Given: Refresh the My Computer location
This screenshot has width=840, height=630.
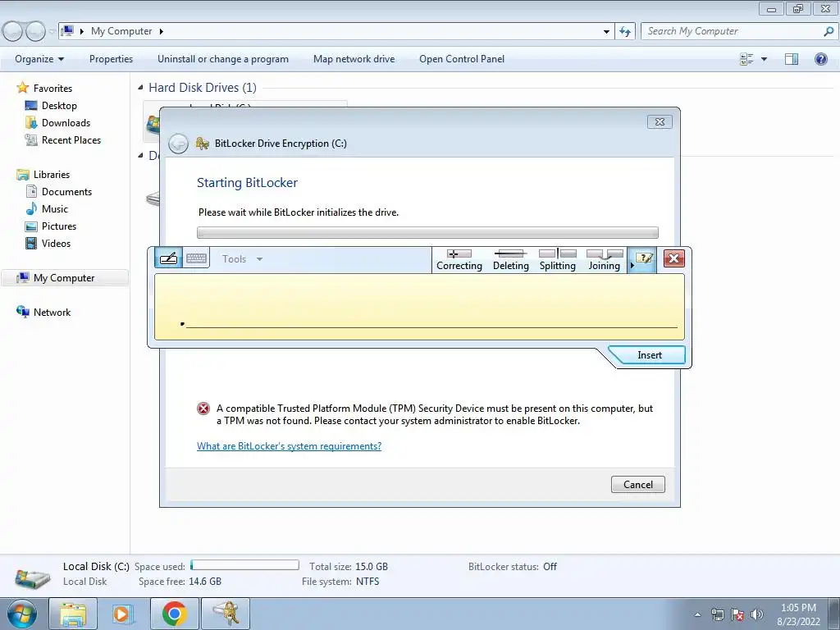Looking at the screenshot, I should [625, 32].
